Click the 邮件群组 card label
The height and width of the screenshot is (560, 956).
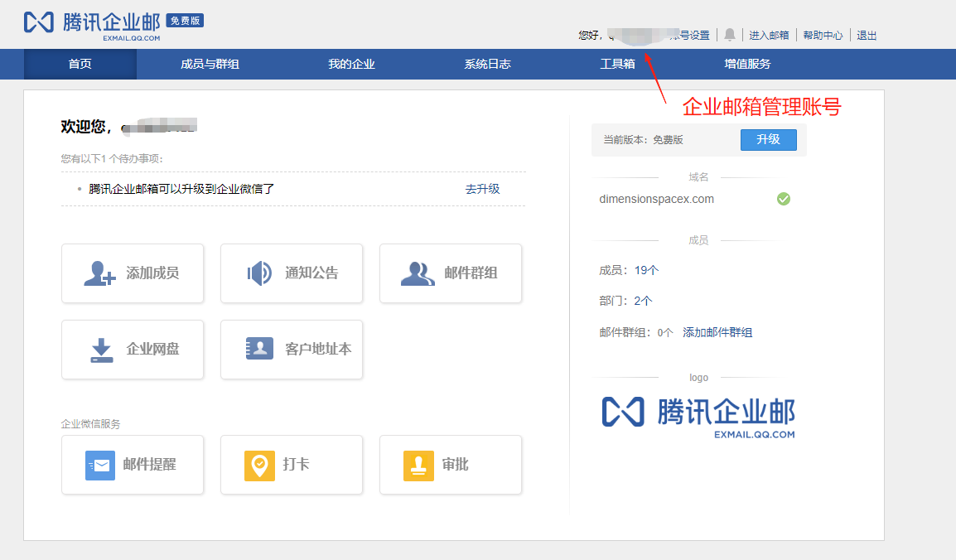(471, 273)
